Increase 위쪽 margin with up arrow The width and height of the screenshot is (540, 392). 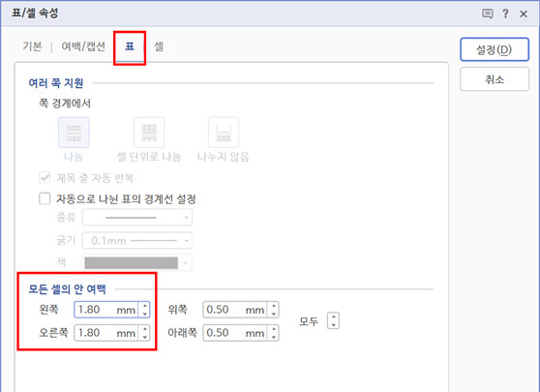coord(274,306)
